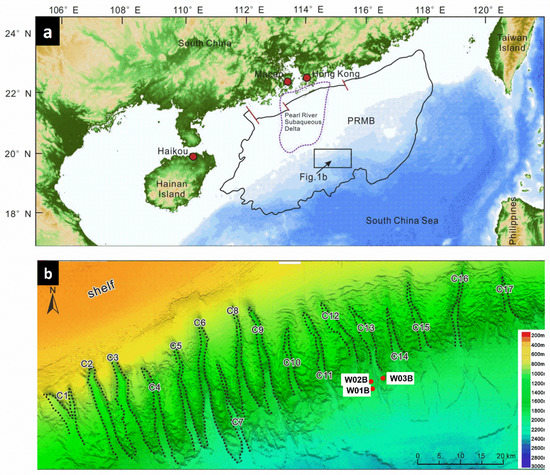Click the red 200m swatch in depth legend
This screenshot has width=550, height=475.
tap(526, 335)
